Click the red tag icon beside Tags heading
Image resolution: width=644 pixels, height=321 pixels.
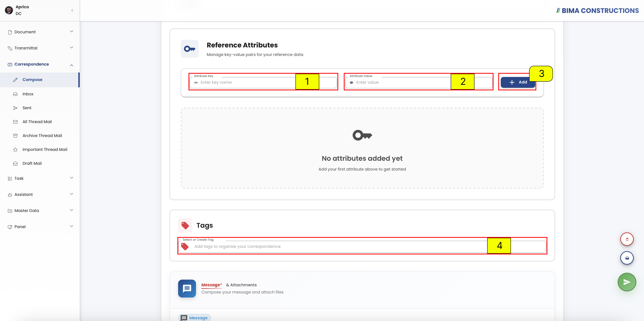tap(185, 225)
